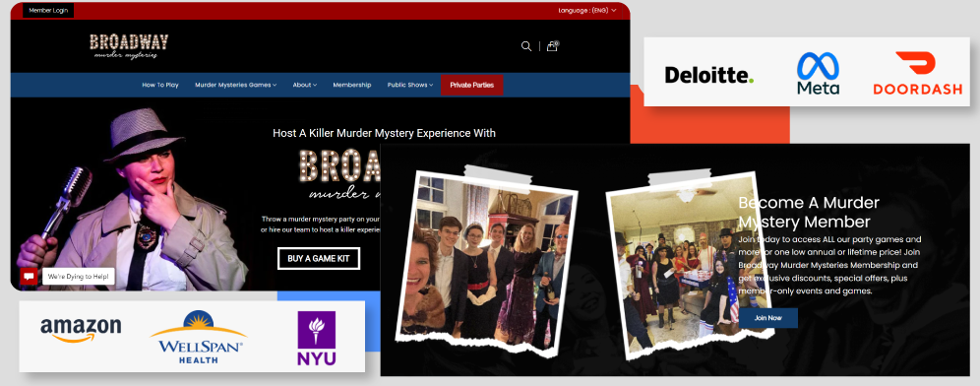Click the Amazon logo
This screenshot has width=980, height=386.
(x=81, y=330)
